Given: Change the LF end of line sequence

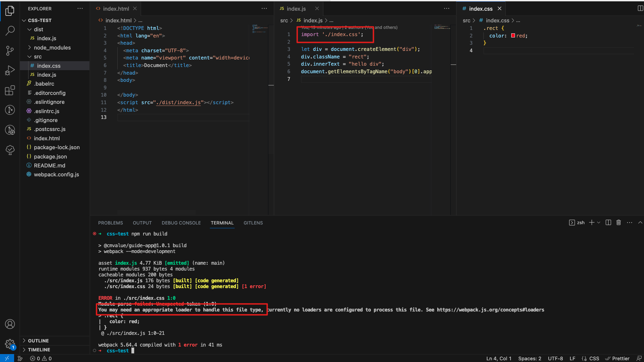Looking at the screenshot, I should click(572, 358).
